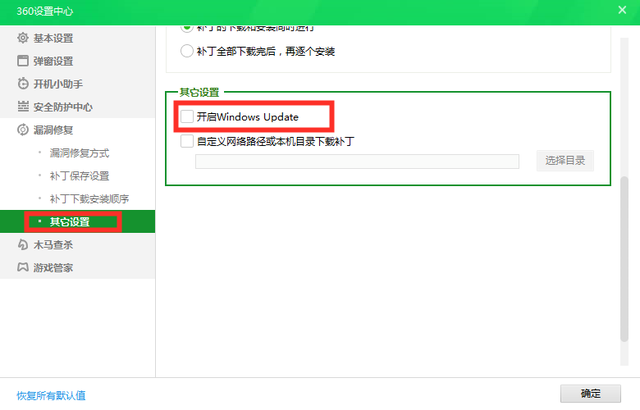Select the highlighted 其它设置 sub-item
640x410 pixels.
(78, 222)
